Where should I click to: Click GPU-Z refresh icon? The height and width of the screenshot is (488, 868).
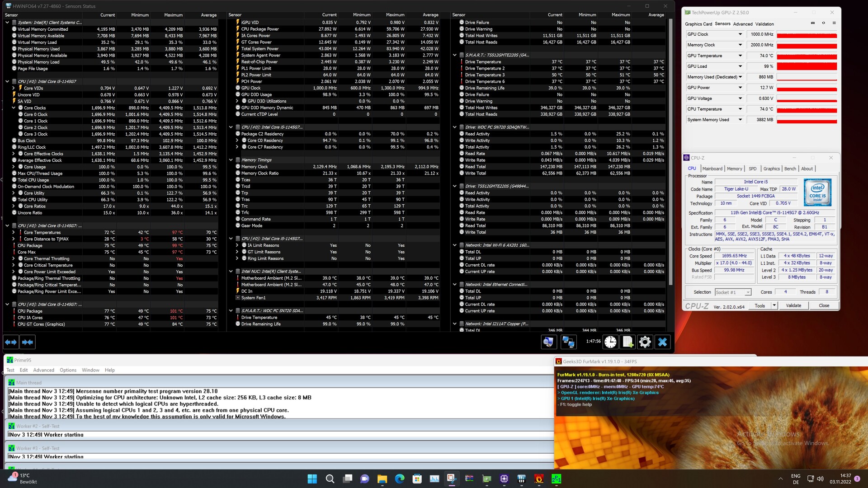pos(823,23)
